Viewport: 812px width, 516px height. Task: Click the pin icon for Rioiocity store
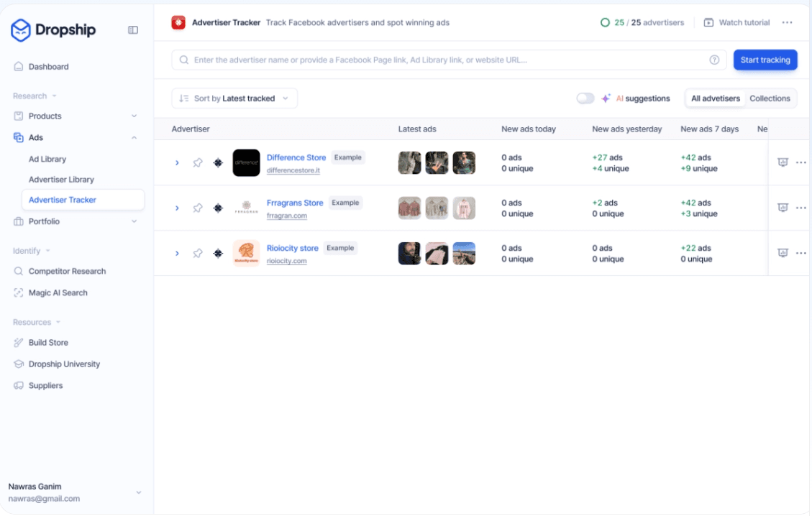[x=198, y=254]
